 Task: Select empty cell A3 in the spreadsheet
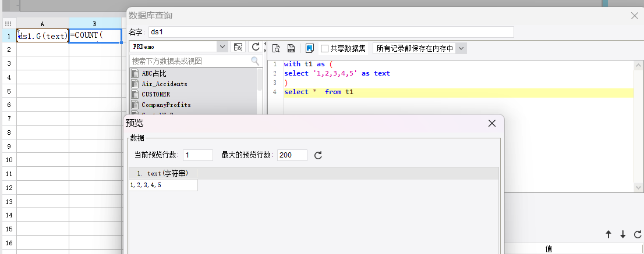tap(43, 63)
